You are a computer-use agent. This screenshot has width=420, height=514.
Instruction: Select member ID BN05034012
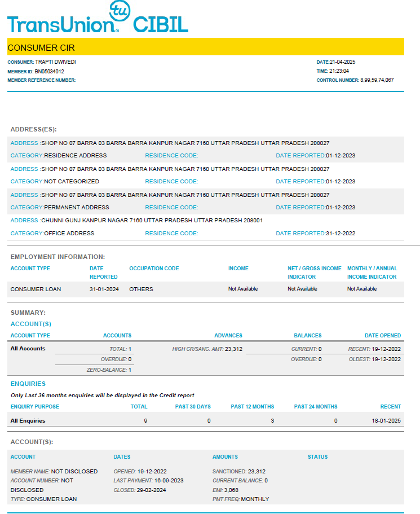49,72
